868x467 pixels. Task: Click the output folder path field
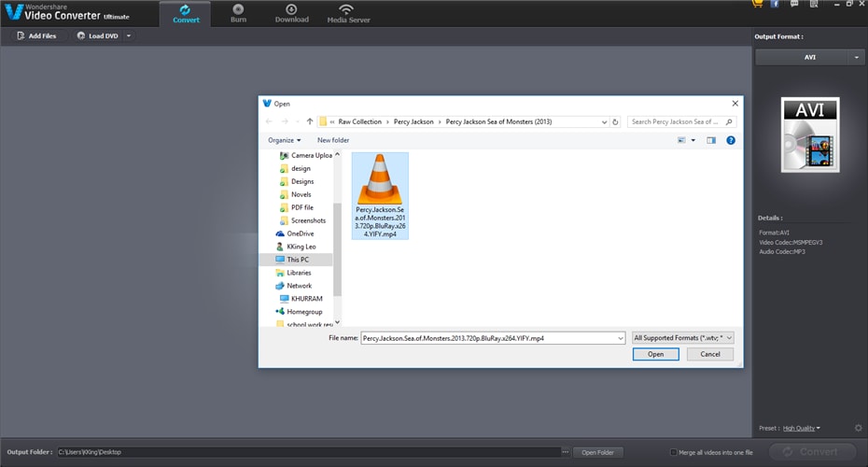pyautogui.click(x=308, y=452)
